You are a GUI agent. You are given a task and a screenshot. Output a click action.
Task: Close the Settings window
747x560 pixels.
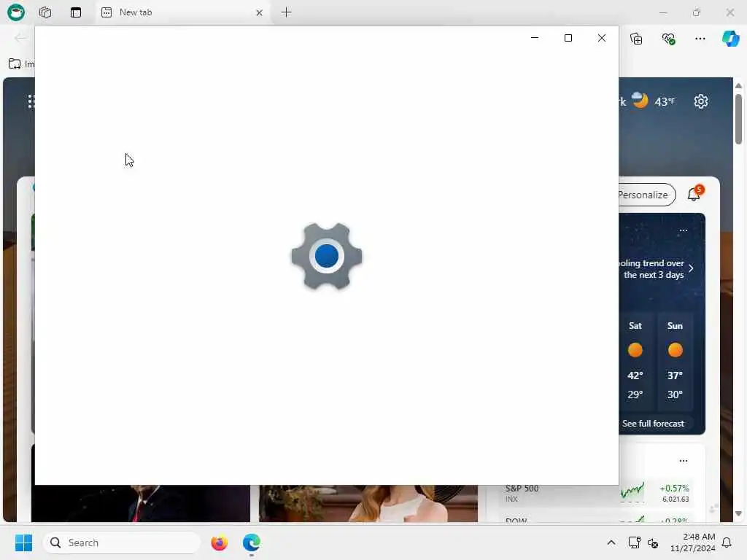point(602,38)
